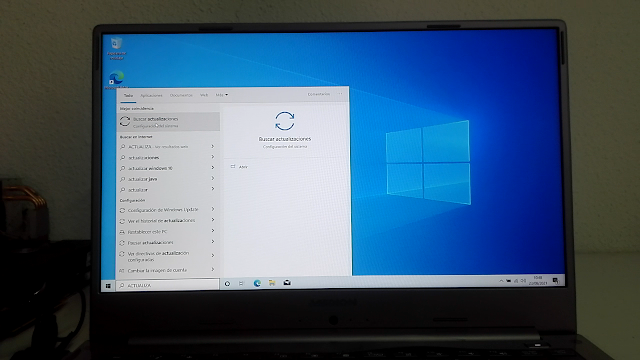Expand chevron next to 'actualizar windows 10'
This screenshot has height=360, width=640.
pyautogui.click(x=213, y=167)
